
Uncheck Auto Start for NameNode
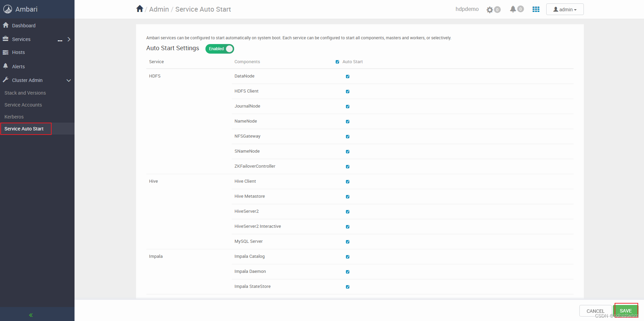pos(348,122)
